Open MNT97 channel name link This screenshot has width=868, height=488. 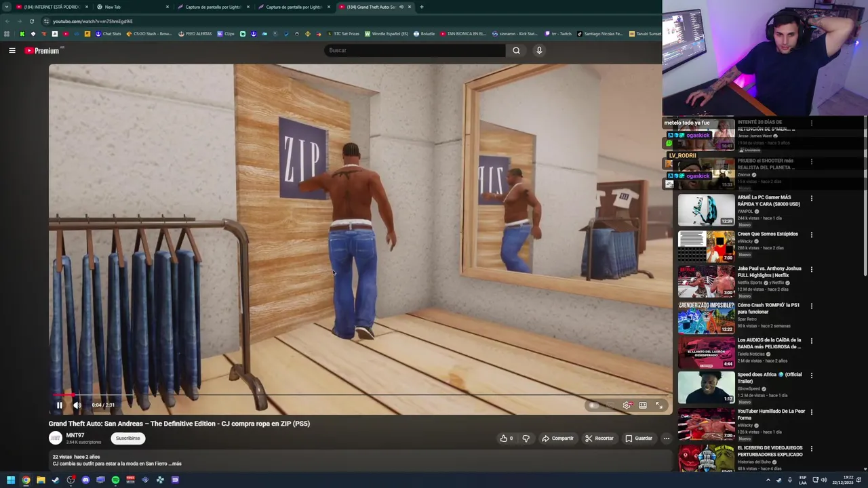(75, 435)
